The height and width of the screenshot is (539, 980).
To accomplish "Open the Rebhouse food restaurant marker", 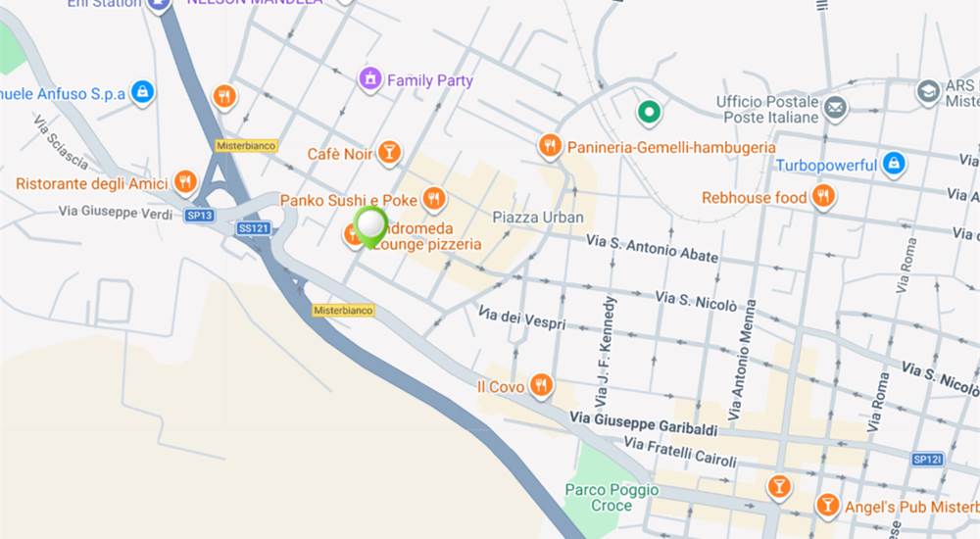I will click(823, 196).
